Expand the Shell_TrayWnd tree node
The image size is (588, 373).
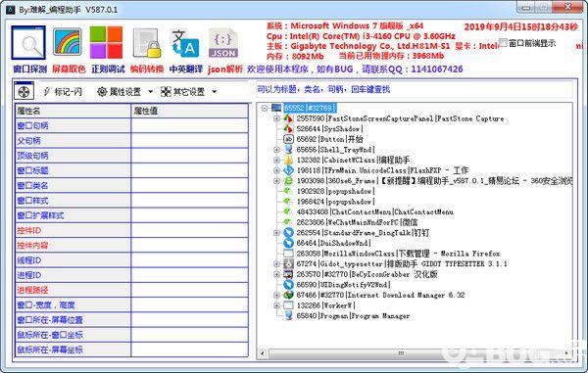tap(276, 150)
